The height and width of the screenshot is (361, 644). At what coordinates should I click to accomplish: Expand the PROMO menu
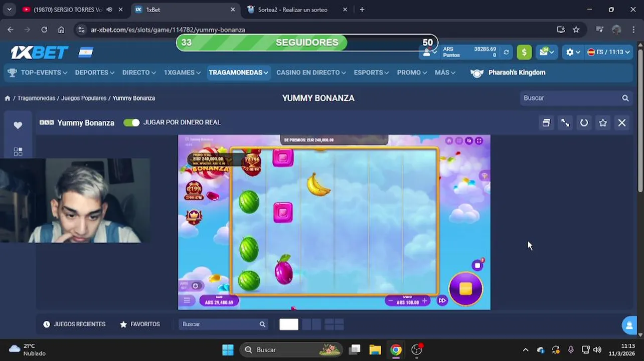tap(412, 73)
